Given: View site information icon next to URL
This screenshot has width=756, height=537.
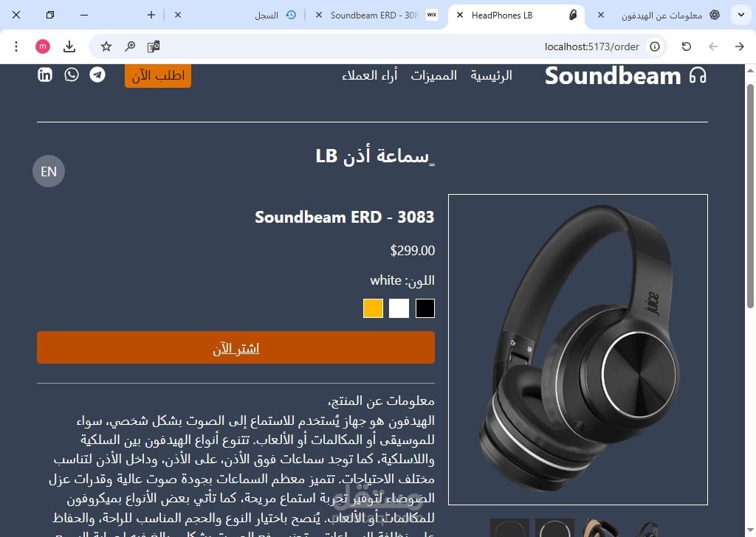Looking at the screenshot, I should pos(655,46).
